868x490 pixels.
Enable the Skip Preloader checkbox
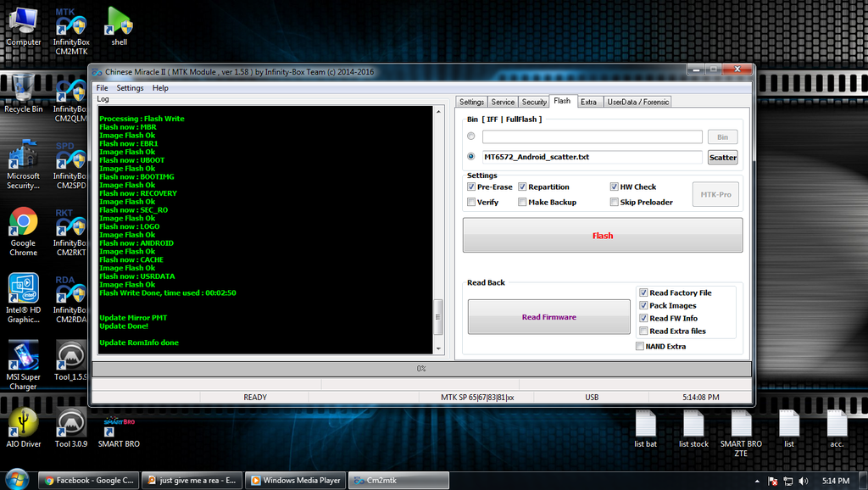(614, 202)
